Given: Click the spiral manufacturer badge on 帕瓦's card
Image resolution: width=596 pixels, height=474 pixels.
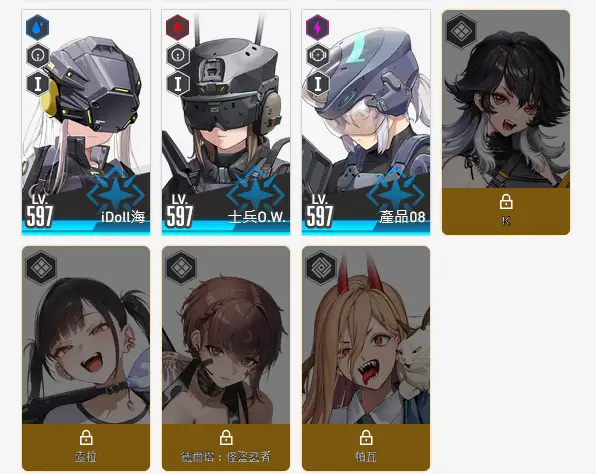Looking at the screenshot, I should click(x=321, y=268).
